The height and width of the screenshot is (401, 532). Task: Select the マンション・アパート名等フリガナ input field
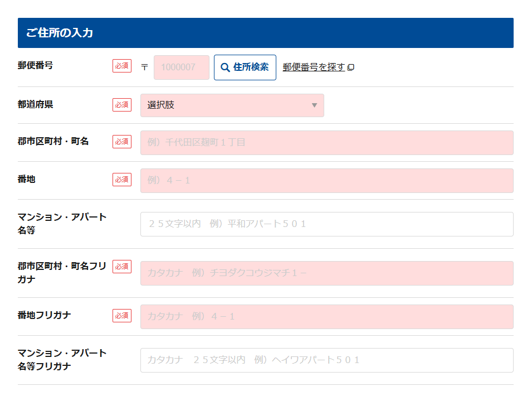(x=326, y=360)
